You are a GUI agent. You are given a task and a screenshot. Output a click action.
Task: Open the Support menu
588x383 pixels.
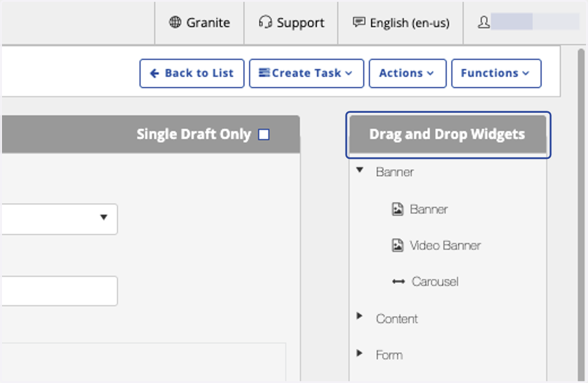[291, 23]
